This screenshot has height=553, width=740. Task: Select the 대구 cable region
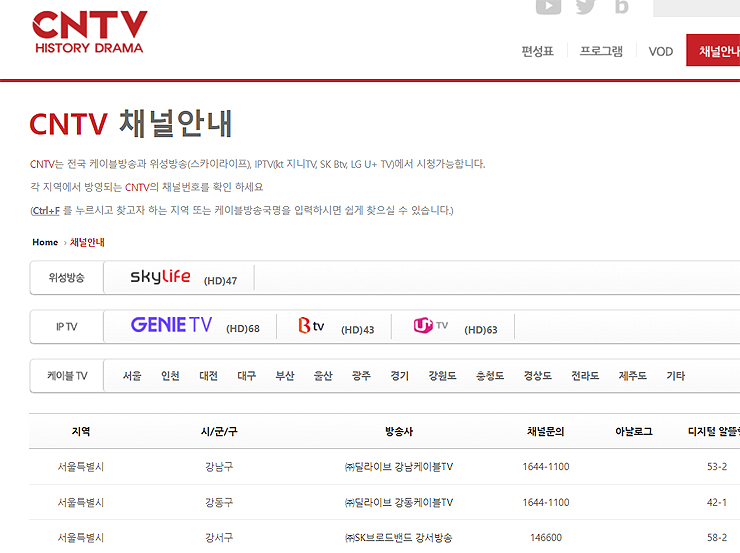[x=247, y=376]
